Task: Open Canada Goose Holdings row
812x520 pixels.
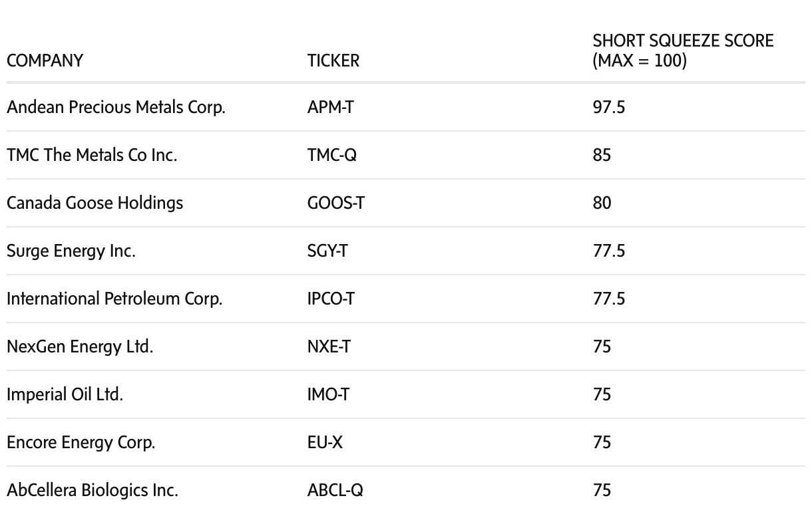Action: pyautogui.click(x=95, y=203)
